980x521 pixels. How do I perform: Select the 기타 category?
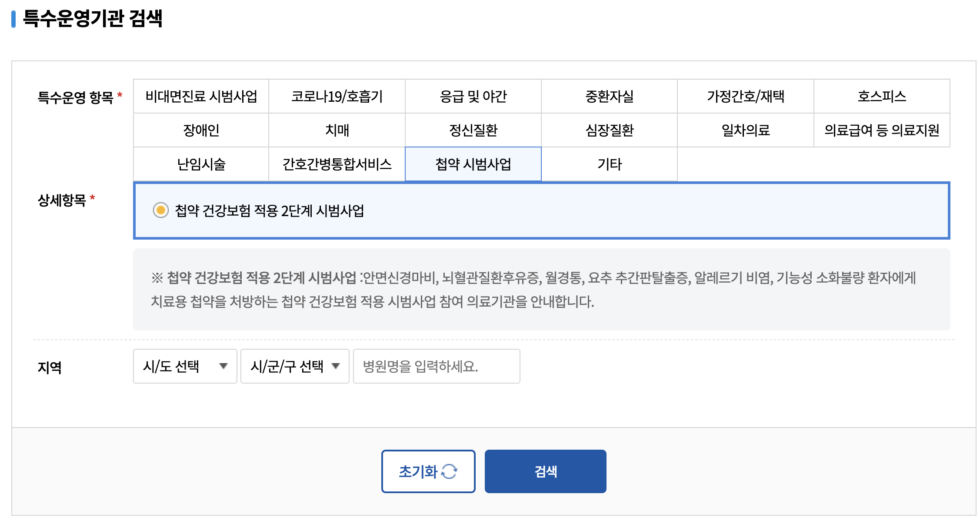(x=609, y=164)
